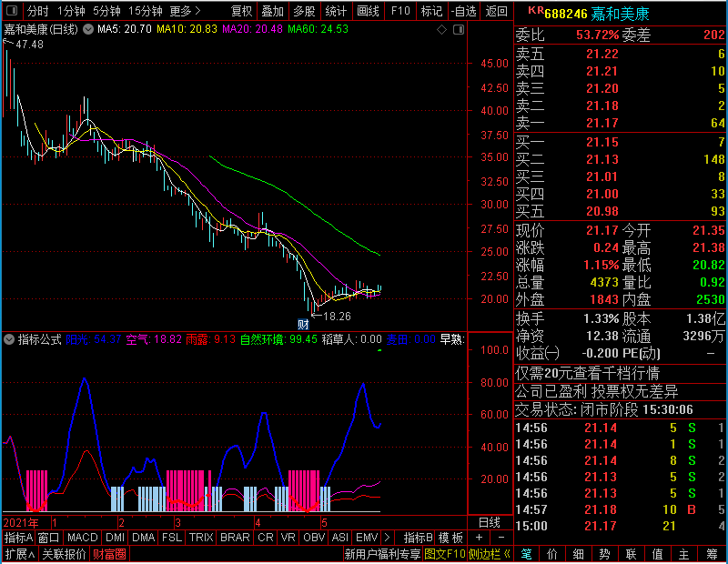Switch the indicator to MACD
Image resolution: width=728 pixels, height=564 pixels.
[82, 538]
